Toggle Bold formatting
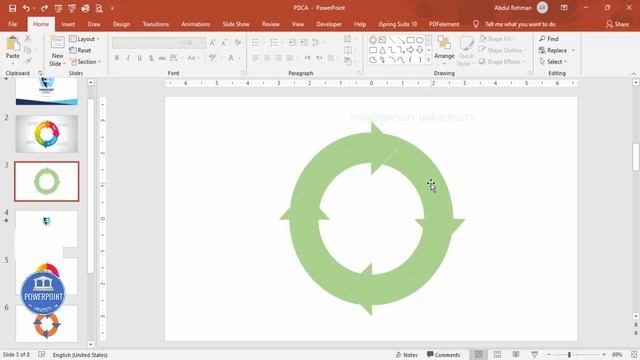 [x=117, y=58]
